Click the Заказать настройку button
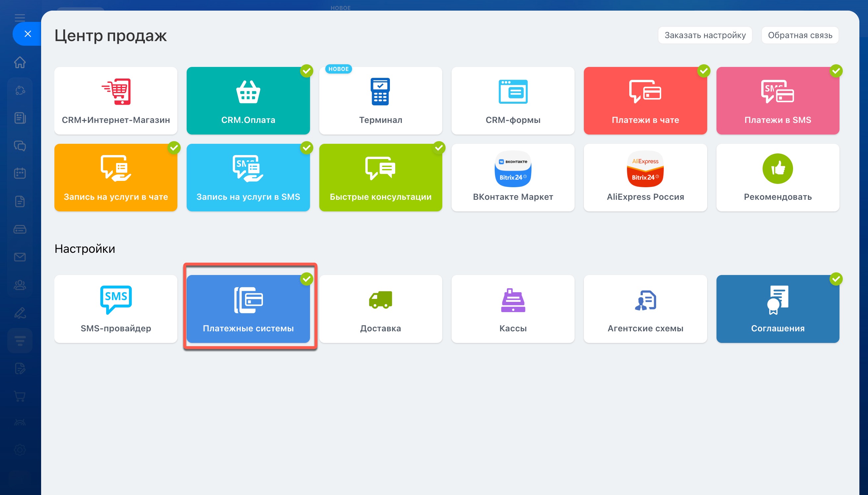Screen dimensions: 868x495 (x=705, y=35)
